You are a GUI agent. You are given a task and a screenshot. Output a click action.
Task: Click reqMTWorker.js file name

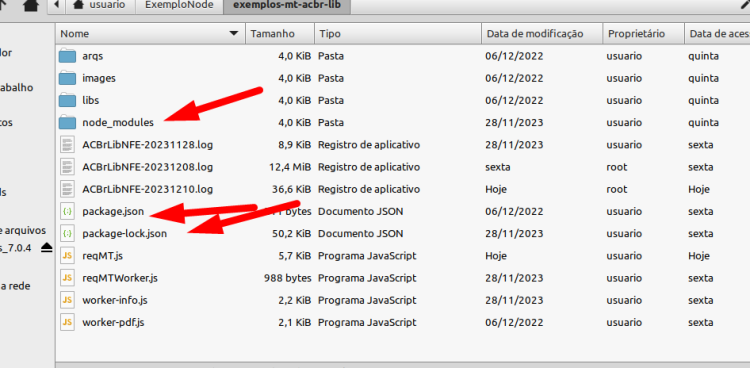pos(120,279)
